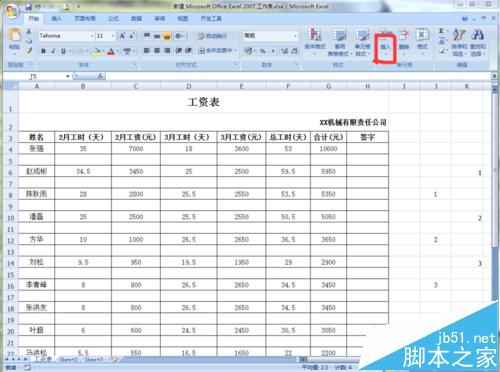
Task: Open the Tahoma font name dropdown
Action: [92, 36]
